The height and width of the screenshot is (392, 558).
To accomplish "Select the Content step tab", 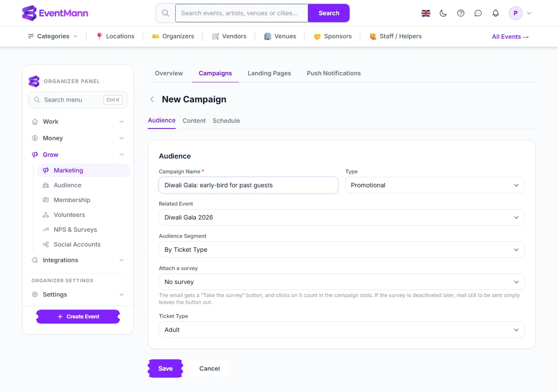I will point(194,121).
